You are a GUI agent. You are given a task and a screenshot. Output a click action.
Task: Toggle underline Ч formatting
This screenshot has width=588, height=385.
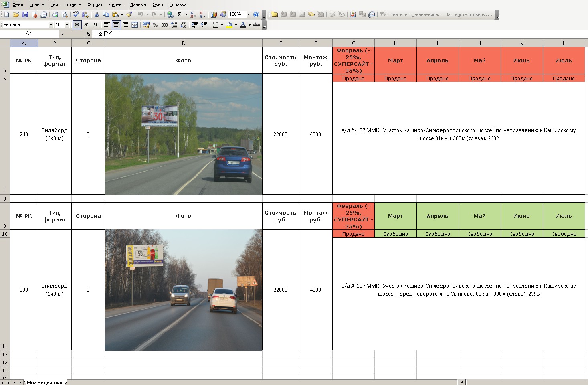[x=95, y=25]
